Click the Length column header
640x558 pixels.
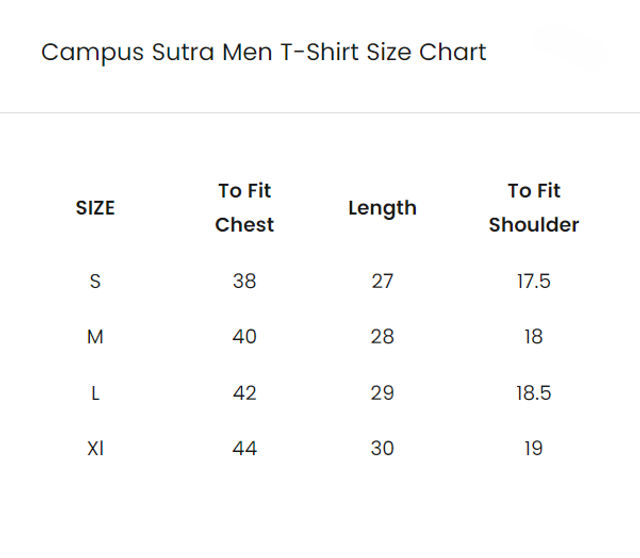[x=382, y=209]
